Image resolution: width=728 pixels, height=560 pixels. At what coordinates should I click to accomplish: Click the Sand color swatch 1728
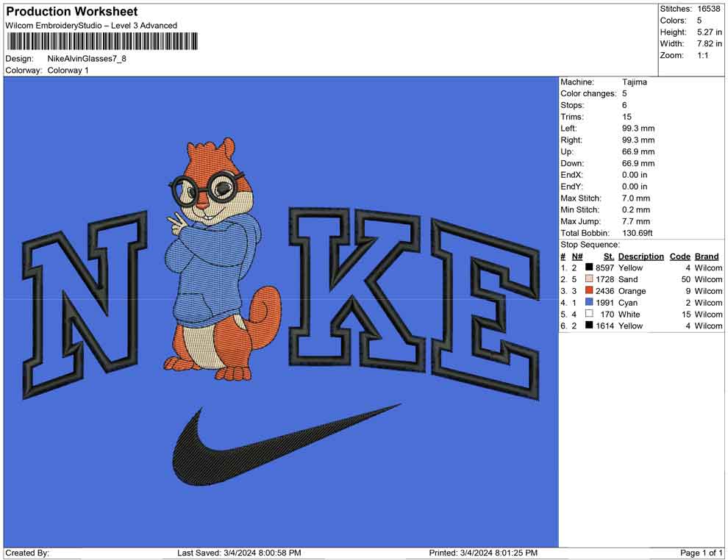click(x=589, y=279)
